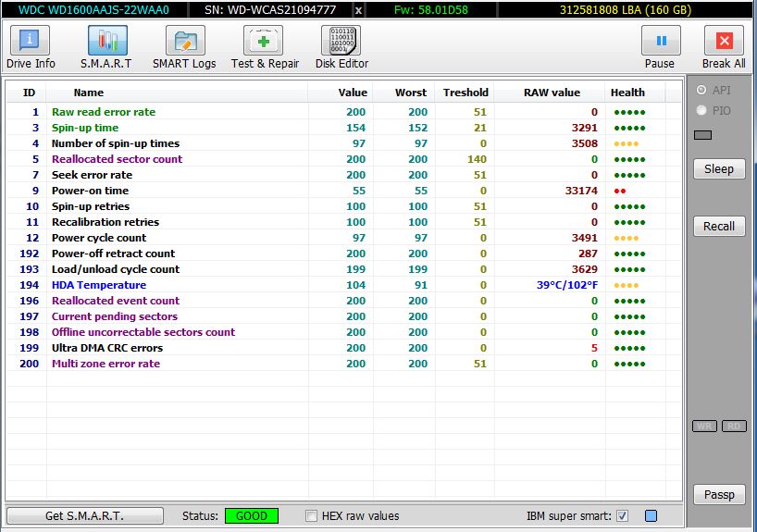
Task: Select the Current pending sectors row
Action: tap(344, 316)
